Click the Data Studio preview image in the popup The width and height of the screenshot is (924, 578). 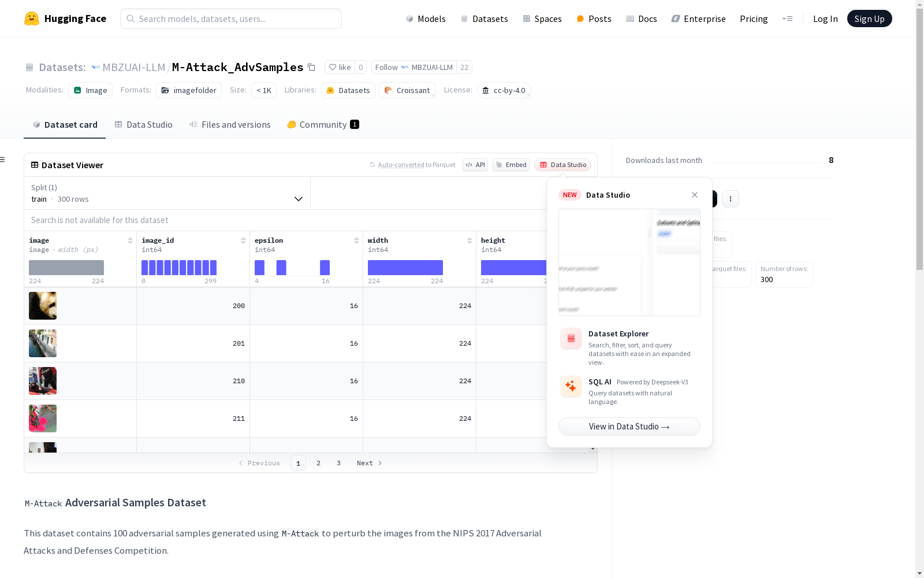629,262
